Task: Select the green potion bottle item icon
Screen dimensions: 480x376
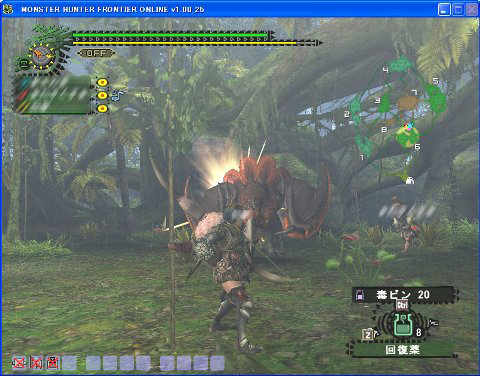Action: [403, 324]
